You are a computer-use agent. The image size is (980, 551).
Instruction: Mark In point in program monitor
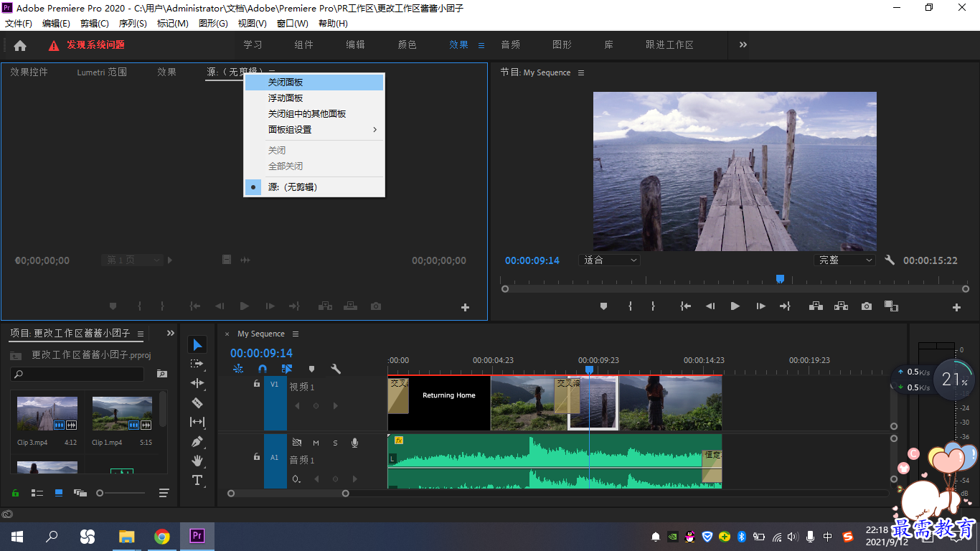tap(630, 306)
